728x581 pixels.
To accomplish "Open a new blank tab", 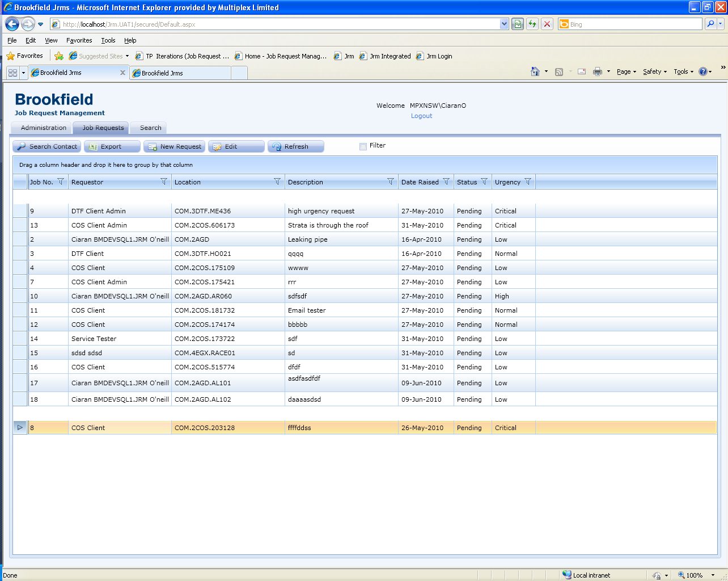I will [x=239, y=73].
